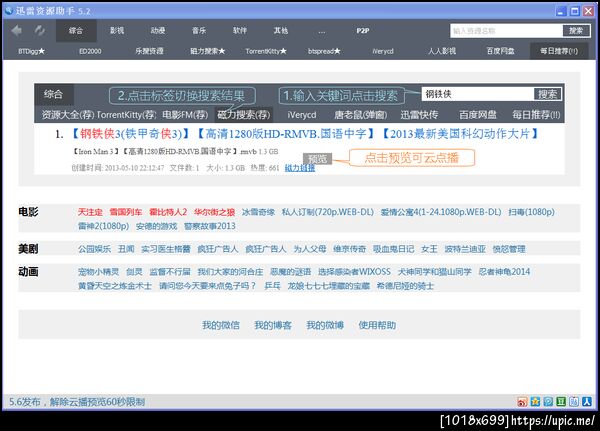
Task: Open TV series link 为人父母
Action: tap(310, 249)
